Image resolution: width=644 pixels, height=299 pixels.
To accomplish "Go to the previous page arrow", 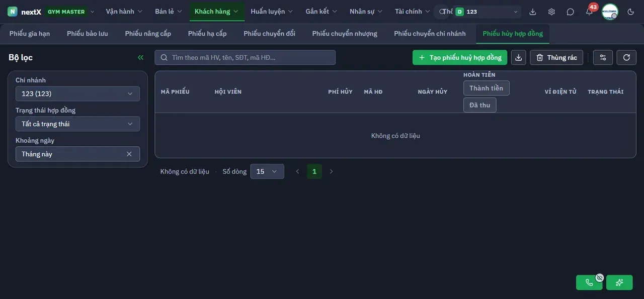I will (297, 171).
